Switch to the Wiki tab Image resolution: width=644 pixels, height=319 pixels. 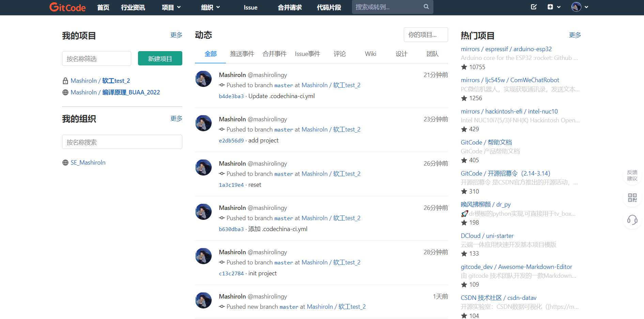tap(371, 54)
